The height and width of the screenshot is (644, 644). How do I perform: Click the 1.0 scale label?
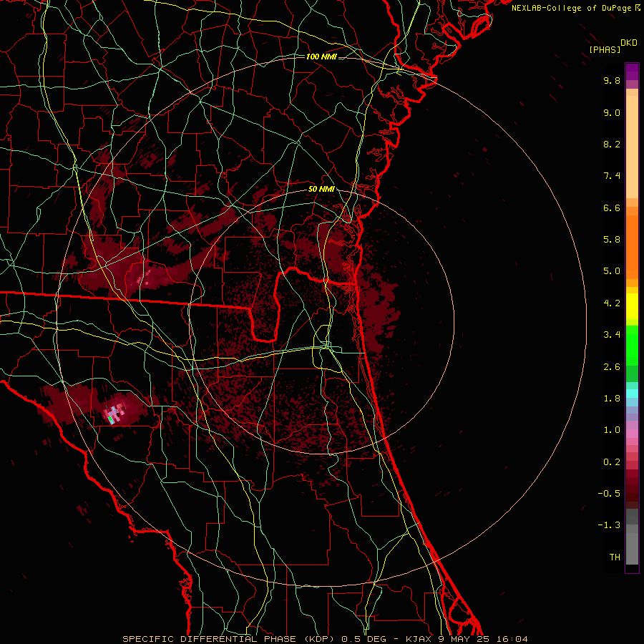[x=612, y=430]
